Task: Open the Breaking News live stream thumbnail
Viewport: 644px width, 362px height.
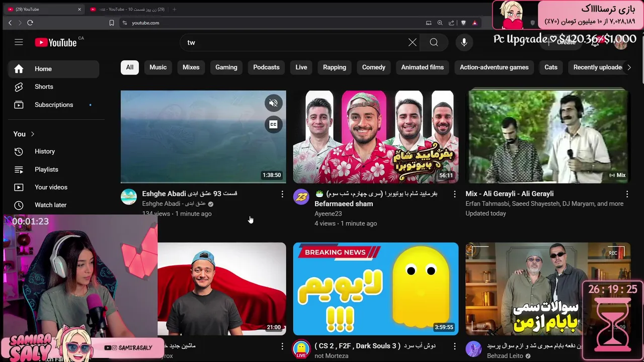Action: [x=376, y=289]
